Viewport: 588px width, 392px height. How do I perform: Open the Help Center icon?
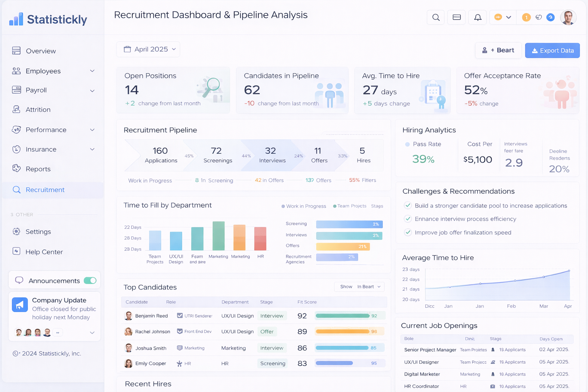(x=16, y=252)
